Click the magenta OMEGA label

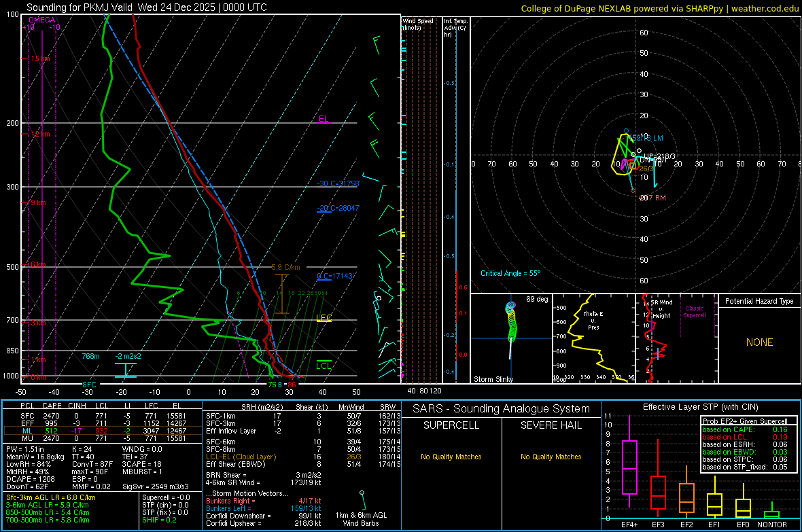click(x=42, y=20)
